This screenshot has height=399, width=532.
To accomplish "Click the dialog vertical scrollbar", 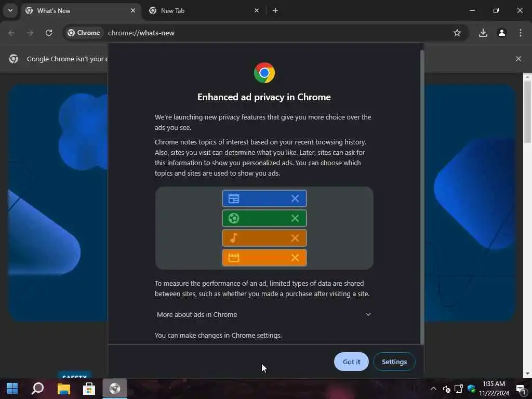I will tap(422, 197).
